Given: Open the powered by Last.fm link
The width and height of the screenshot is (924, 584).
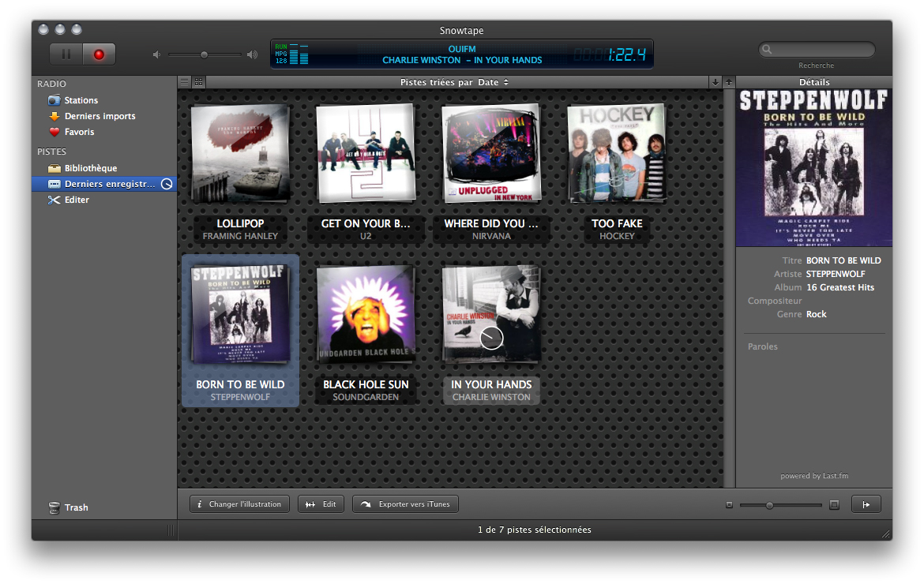Looking at the screenshot, I should [814, 476].
